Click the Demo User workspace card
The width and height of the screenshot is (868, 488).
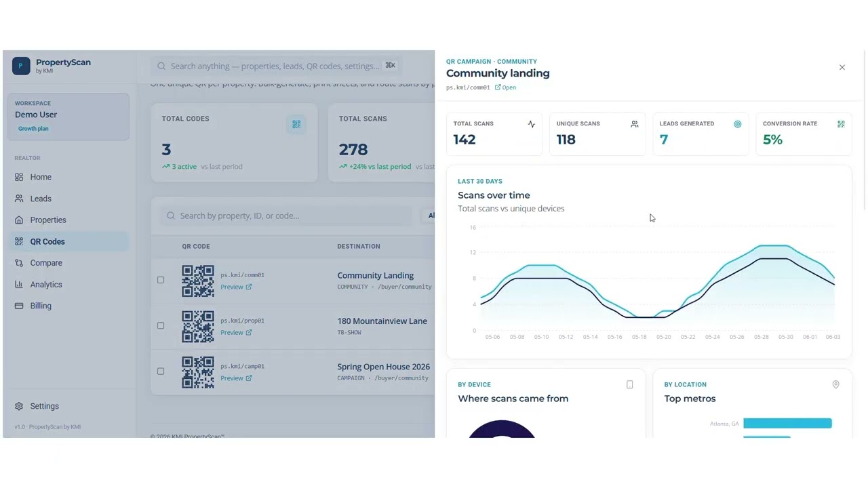[68, 117]
